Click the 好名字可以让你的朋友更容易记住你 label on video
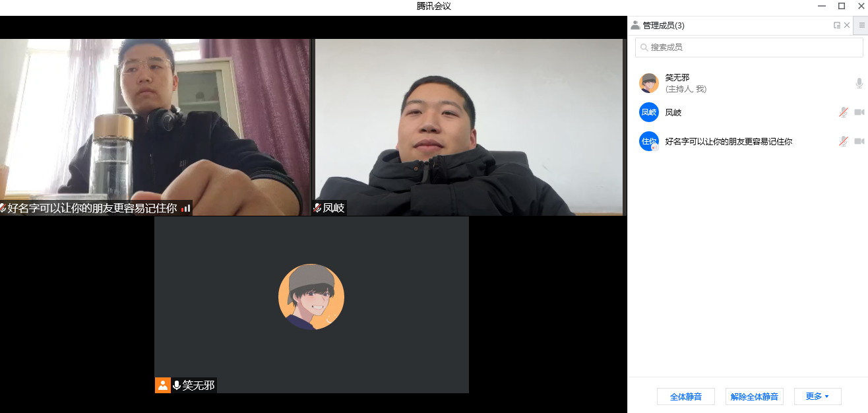Screen dimensions: 868x413 click(x=92, y=208)
